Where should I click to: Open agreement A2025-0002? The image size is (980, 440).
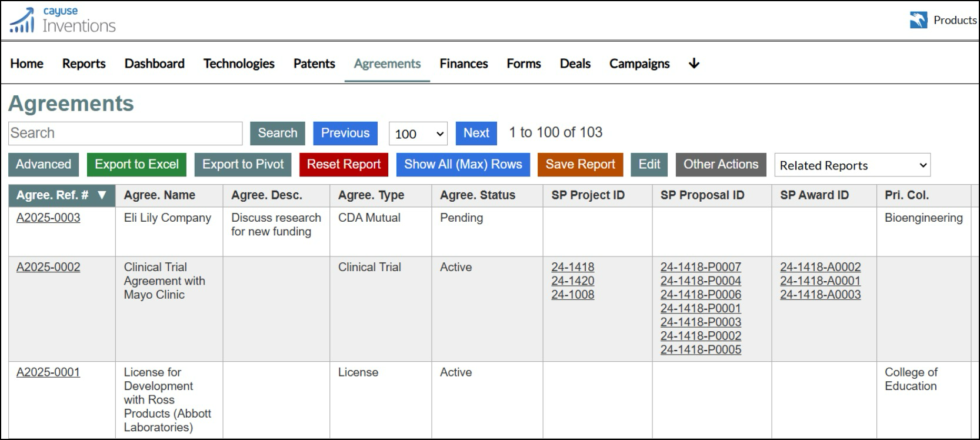pyautogui.click(x=48, y=267)
